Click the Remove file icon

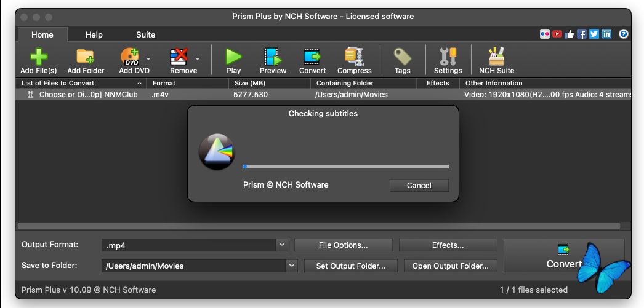pos(179,57)
